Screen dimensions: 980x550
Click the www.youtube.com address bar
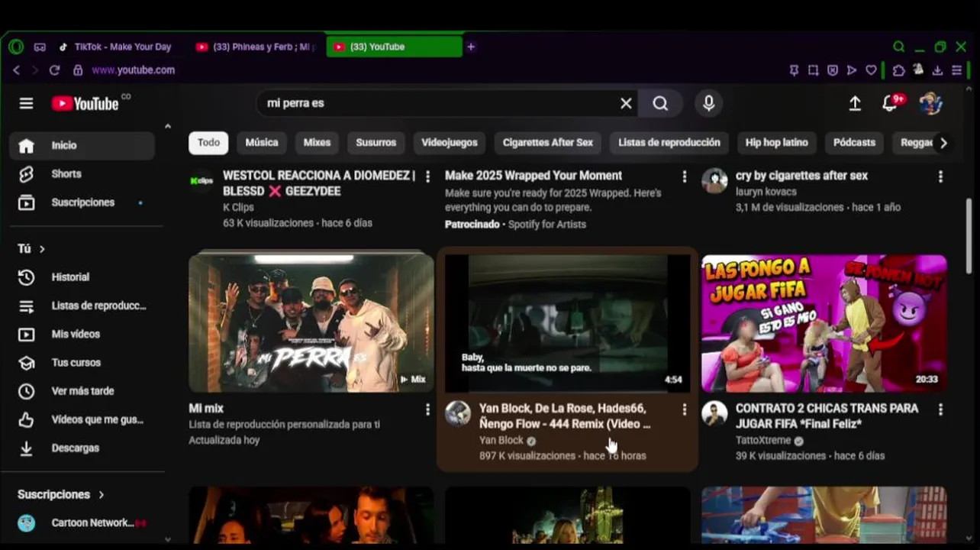tap(134, 70)
